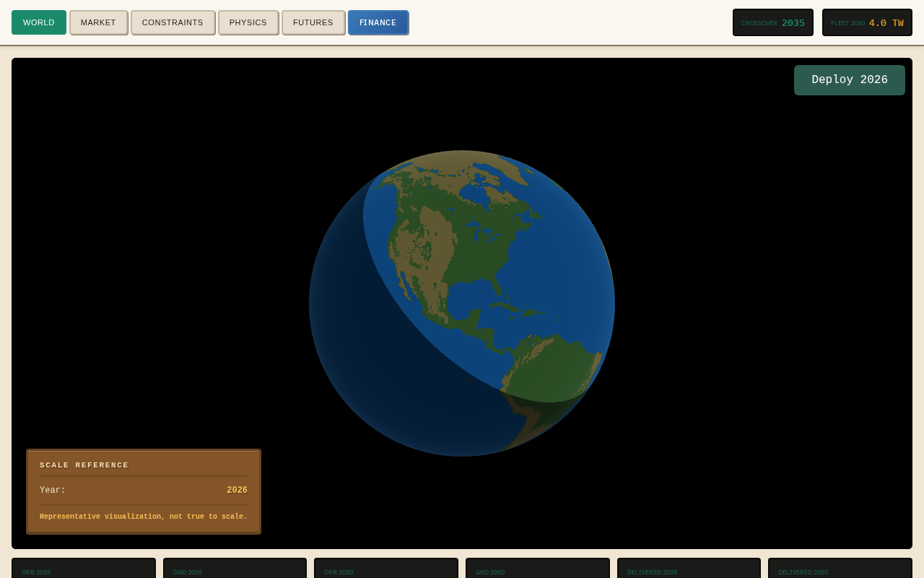
Task: Select the CONSTRAINTS tab
Action: pyautogui.click(x=173, y=22)
